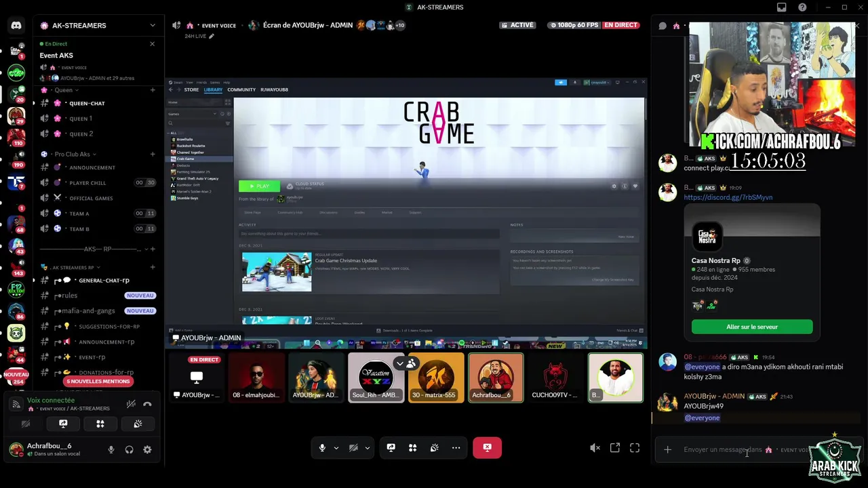Click PLAY button in streamed Steam
This screenshot has width=868, height=488.
(x=259, y=186)
